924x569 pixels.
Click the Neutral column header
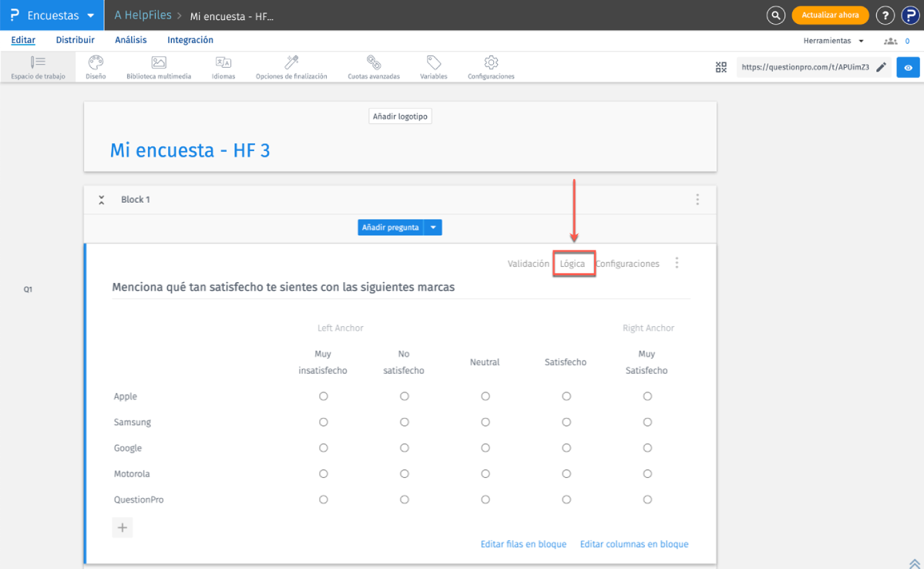[x=485, y=362]
